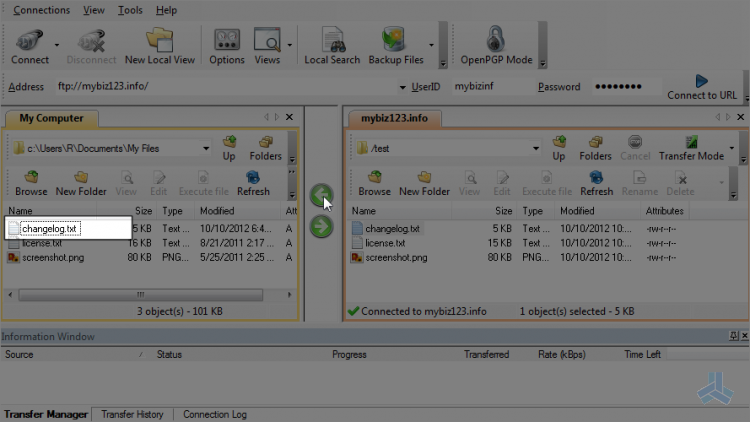Select license.txt in My Computer pane

point(42,244)
